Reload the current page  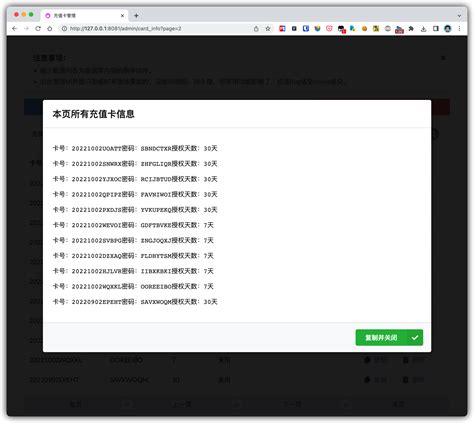pos(38,29)
